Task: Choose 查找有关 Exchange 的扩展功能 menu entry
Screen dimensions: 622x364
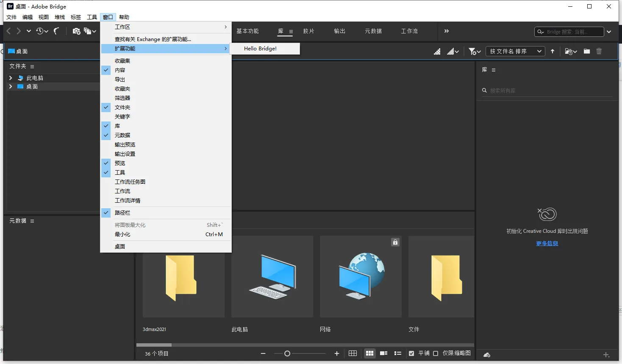Action: tap(153, 39)
